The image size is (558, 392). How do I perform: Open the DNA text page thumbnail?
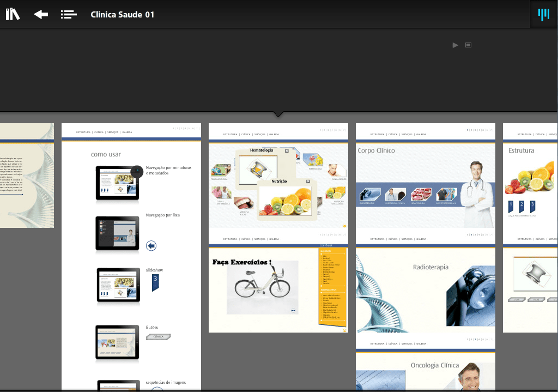pos(27,176)
